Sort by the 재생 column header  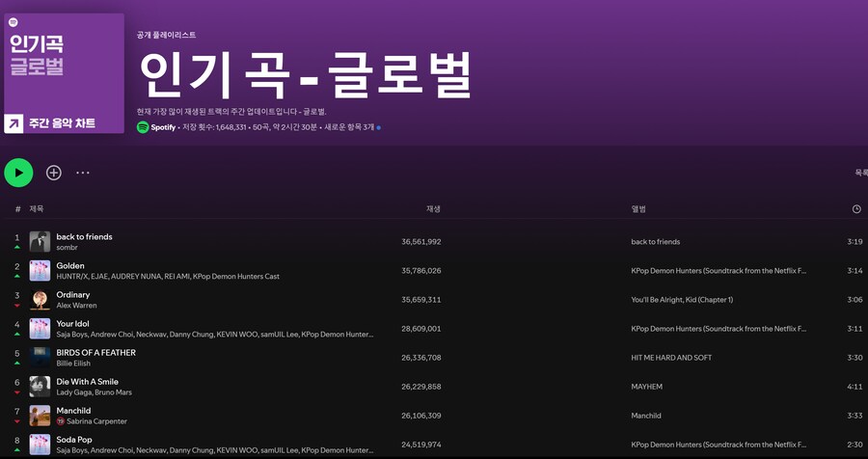tap(433, 208)
